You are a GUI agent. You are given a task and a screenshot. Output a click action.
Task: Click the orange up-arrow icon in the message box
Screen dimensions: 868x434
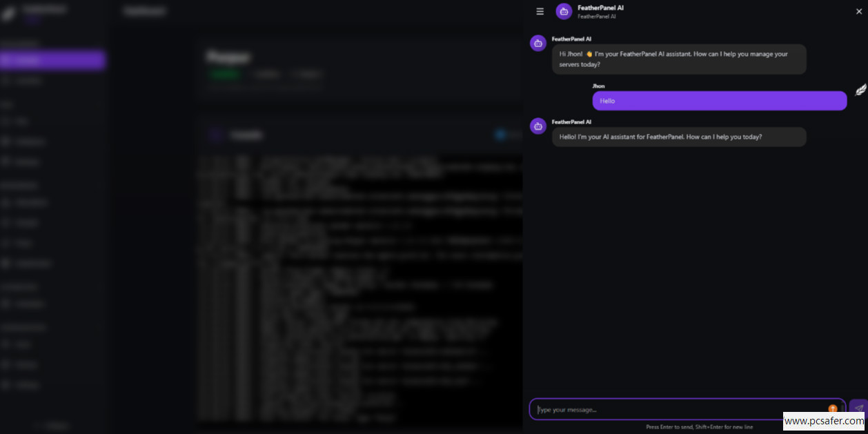pyautogui.click(x=833, y=409)
